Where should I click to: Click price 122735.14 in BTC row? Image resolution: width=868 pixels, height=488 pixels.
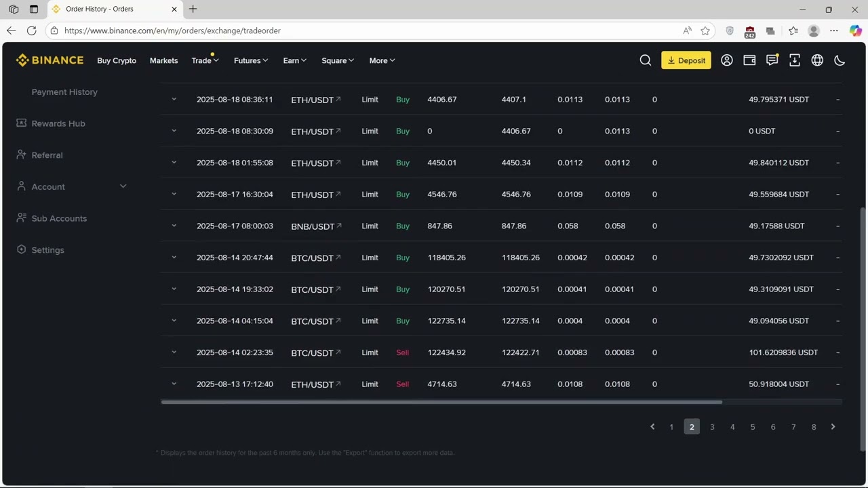(446, 321)
